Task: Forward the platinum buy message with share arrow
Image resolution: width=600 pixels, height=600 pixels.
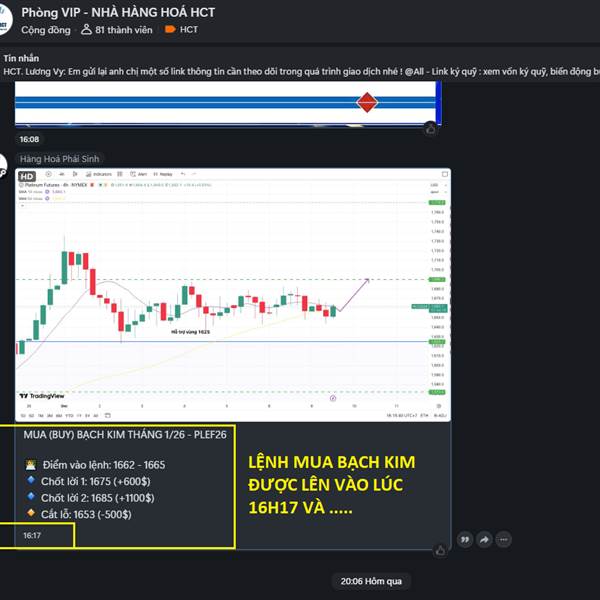Action: point(484,540)
